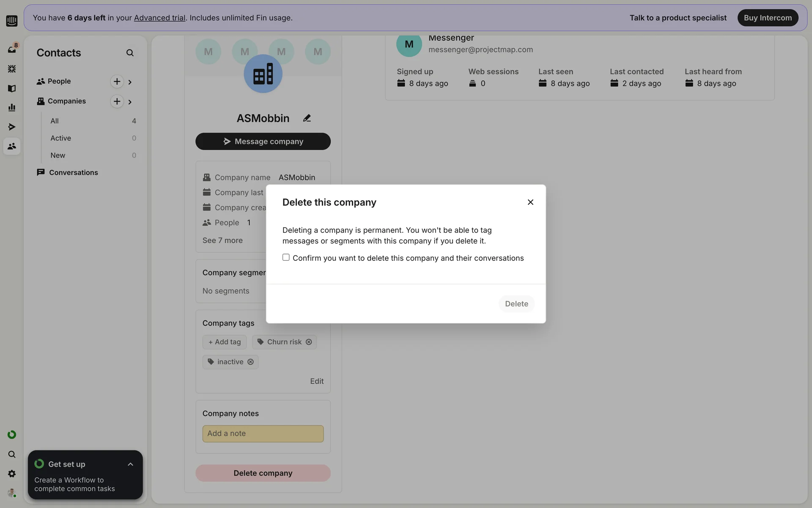Open the settings gear icon in sidebar
Image resolution: width=812 pixels, height=508 pixels.
coord(12,474)
